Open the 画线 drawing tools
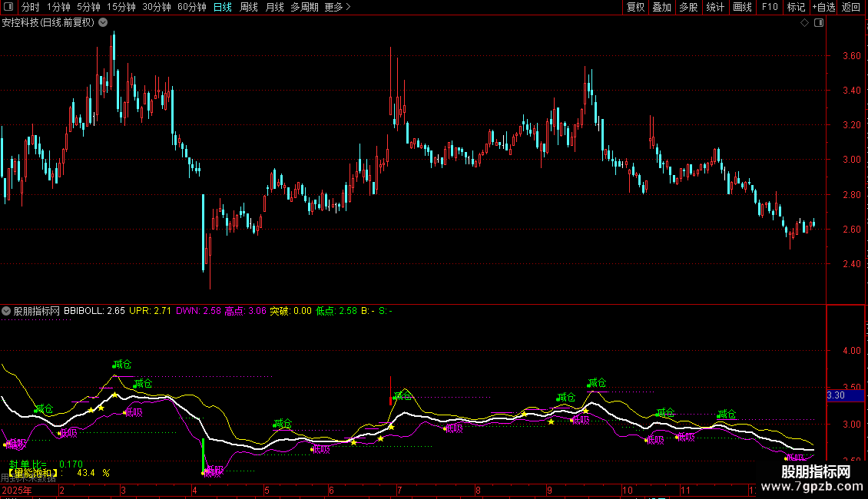Screen dimensions: 868x499 [742, 8]
